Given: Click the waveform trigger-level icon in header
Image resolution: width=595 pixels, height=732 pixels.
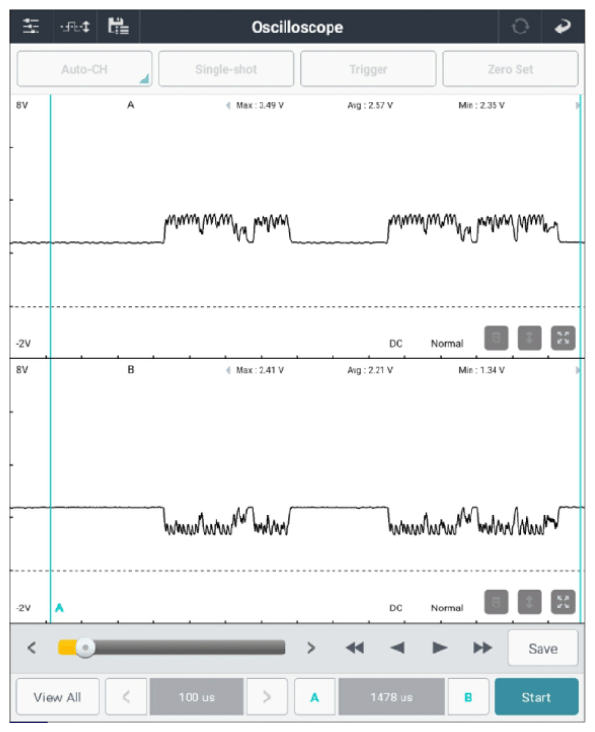Looking at the screenshot, I should coord(75,27).
